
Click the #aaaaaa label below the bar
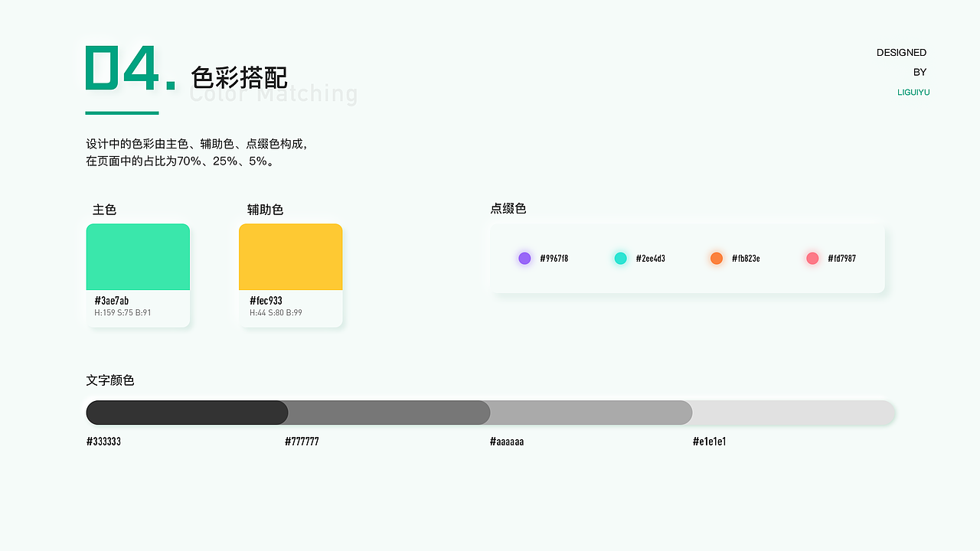[507, 442]
